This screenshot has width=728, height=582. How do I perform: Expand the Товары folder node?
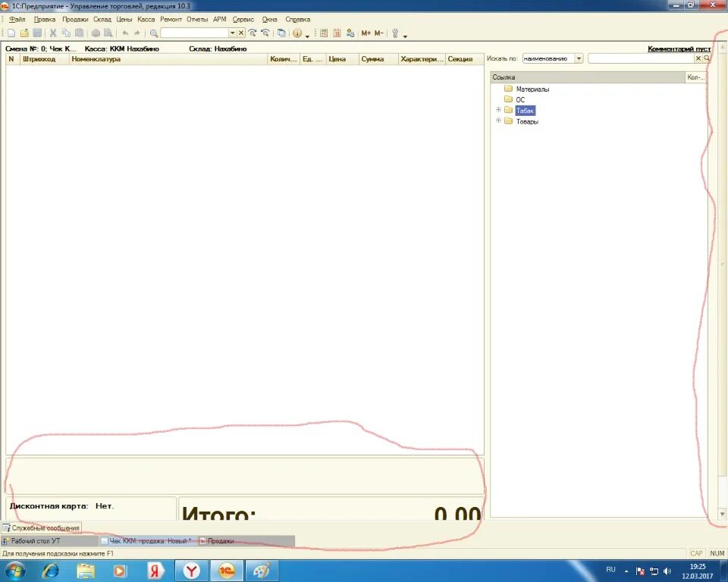(x=498, y=120)
